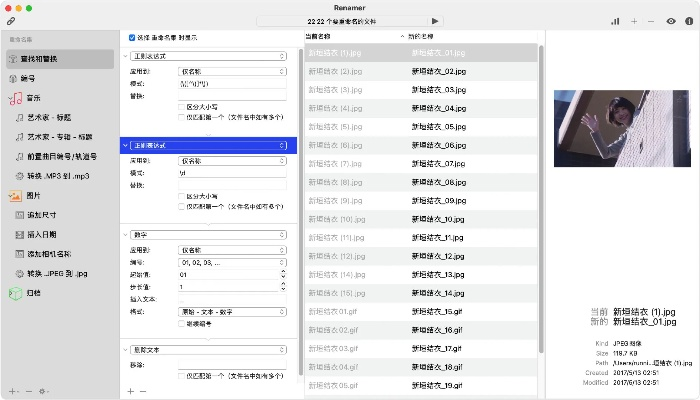Remove renamer with sidebar bottom minus
Screen dimensions: 700x400
tap(29, 391)
